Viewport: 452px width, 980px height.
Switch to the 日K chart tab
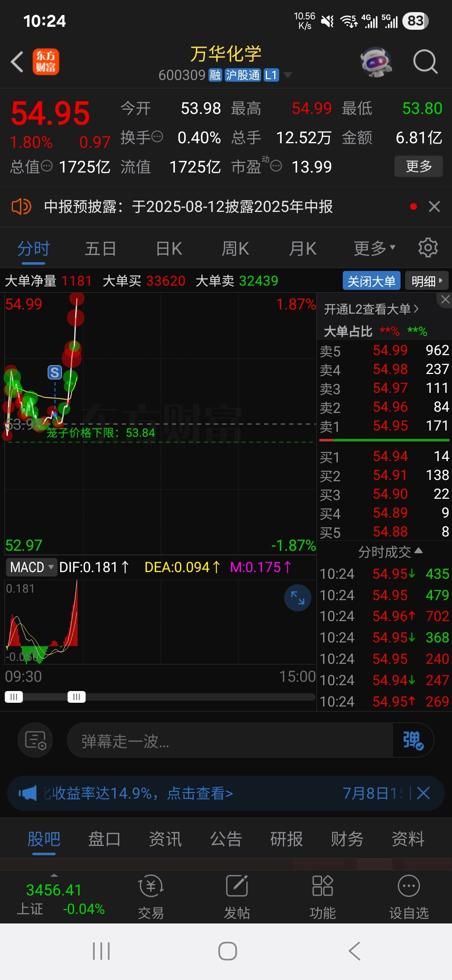click(169, 249)
